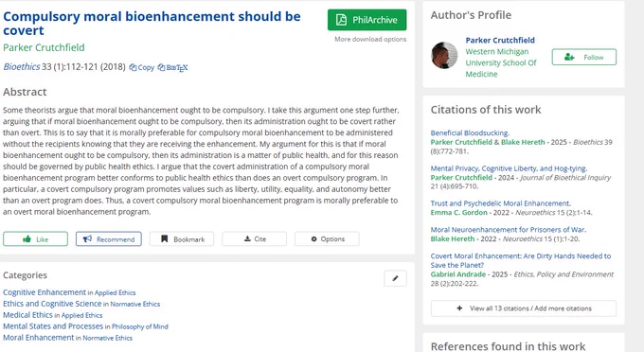Viewport: 644px width, 352px height.
Task: Open Moral Enhancement category
Action: click(38, 337)
